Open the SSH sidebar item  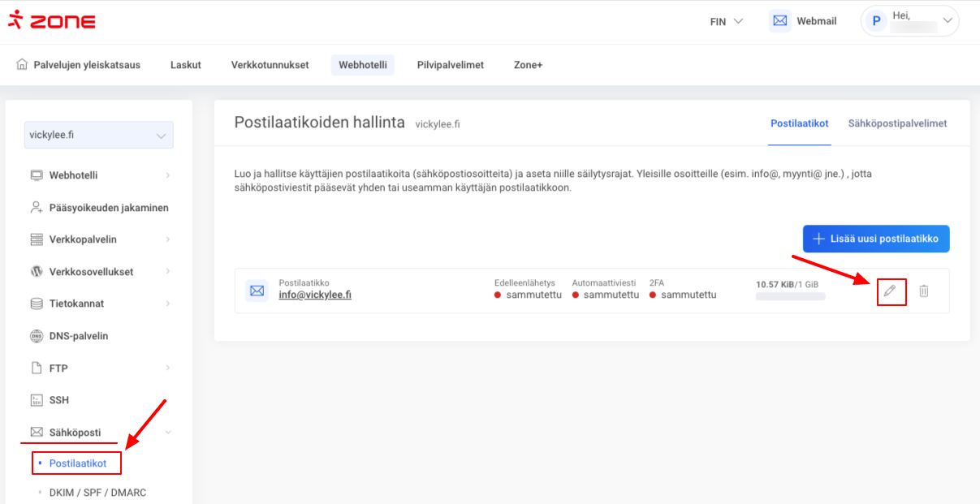[59, 400]
